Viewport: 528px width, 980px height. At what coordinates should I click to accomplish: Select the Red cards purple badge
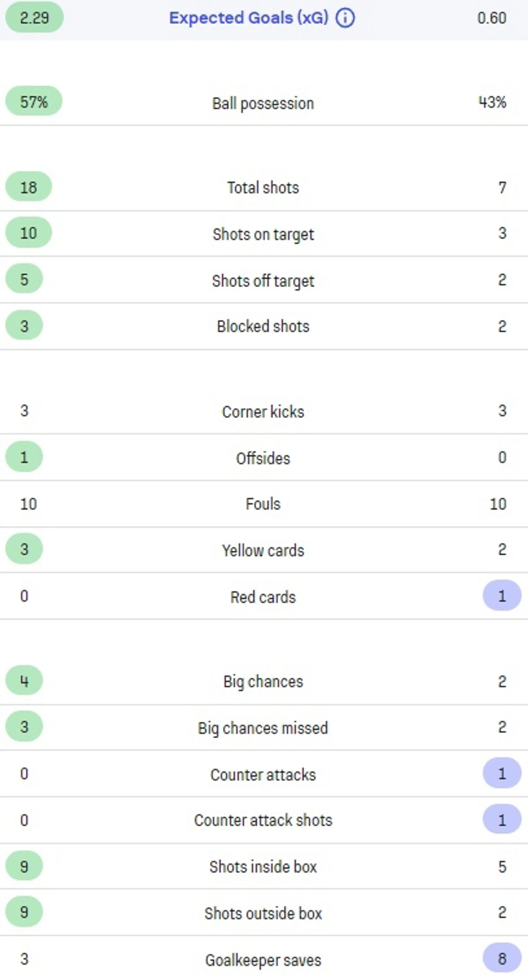502,596
